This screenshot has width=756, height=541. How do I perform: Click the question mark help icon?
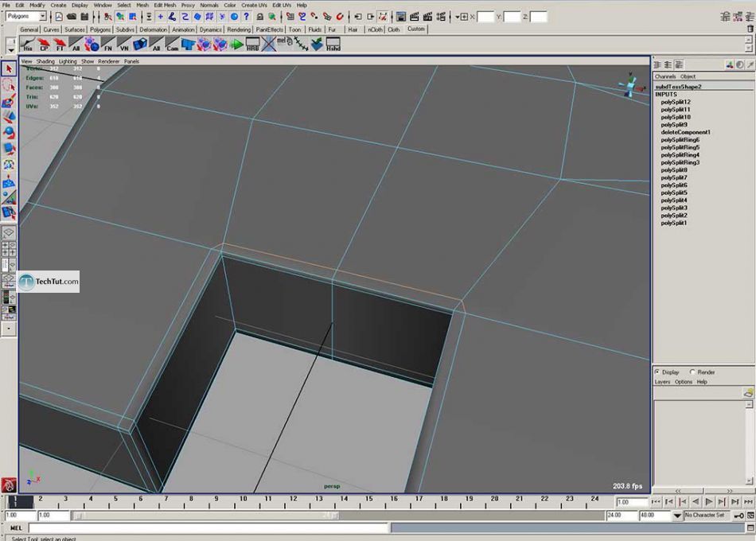tap(247, 17)
